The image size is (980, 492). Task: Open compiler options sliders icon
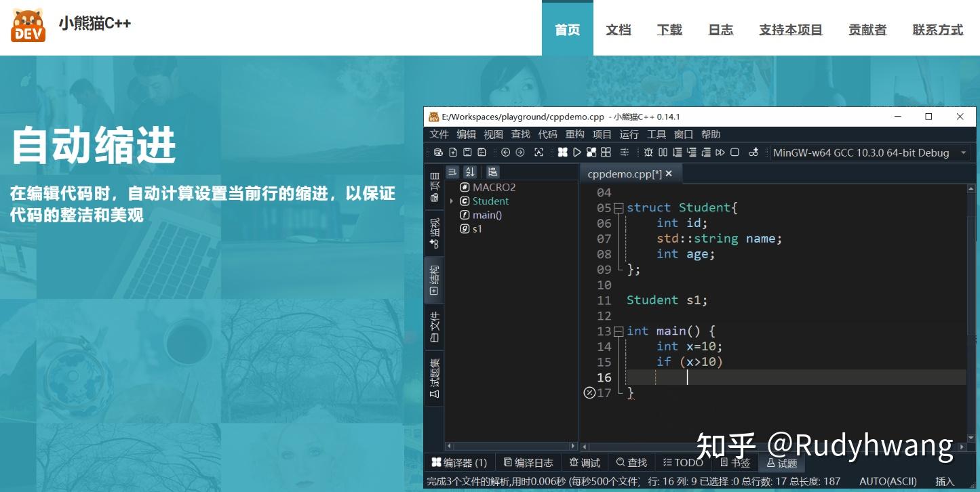click(625, 152)
